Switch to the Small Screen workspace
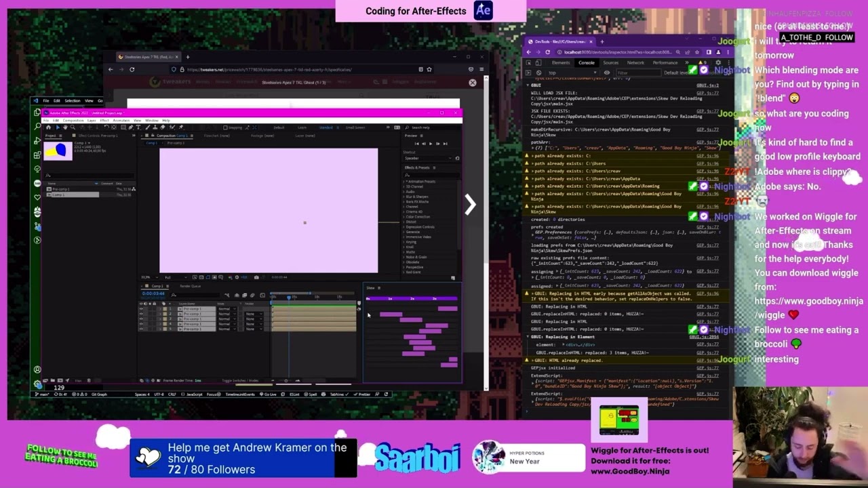The width and height of the screenshot is (868, 488). click(x=355, y=127)
